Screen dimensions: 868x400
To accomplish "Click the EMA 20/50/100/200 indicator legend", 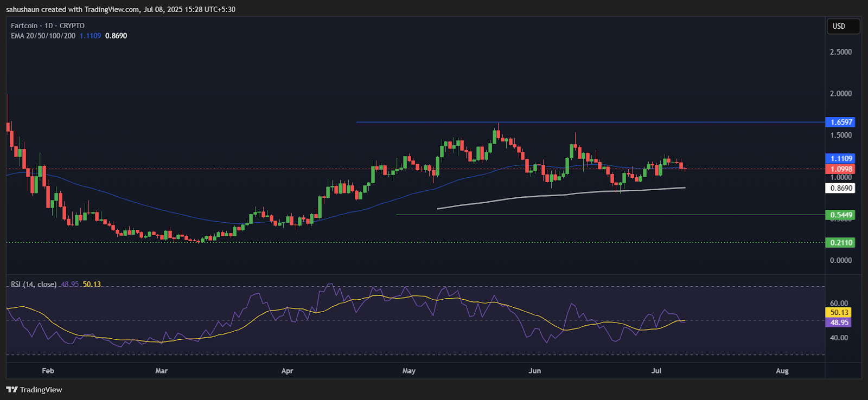I will (43, 36).
